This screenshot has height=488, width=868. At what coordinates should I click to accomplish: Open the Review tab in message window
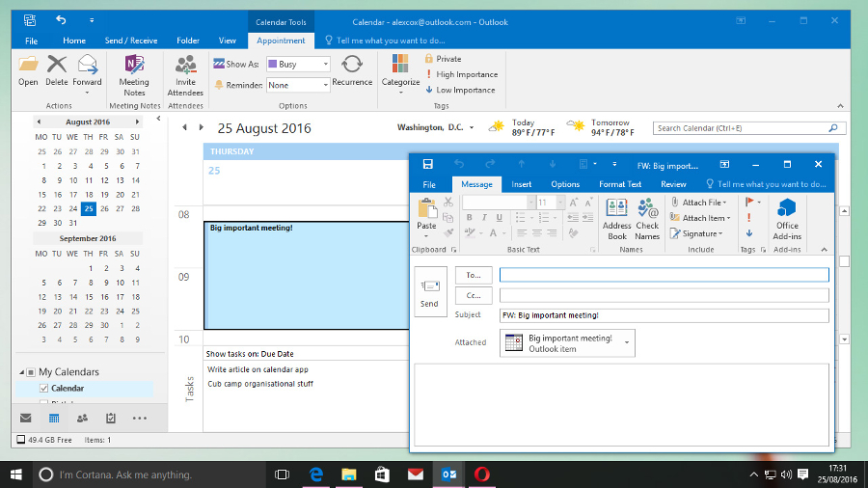[673, 184]
